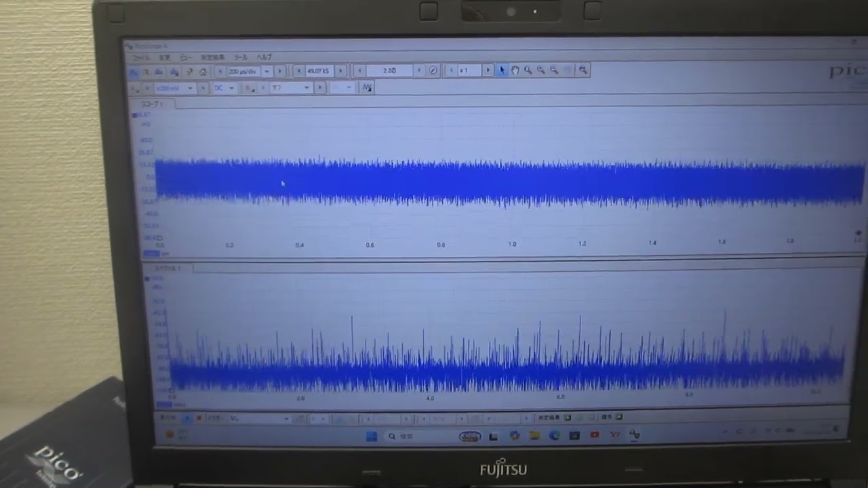This screenshot has width=868, height=488.
Task: Select the Hand pan tool
Action: (x=515, y=70)
